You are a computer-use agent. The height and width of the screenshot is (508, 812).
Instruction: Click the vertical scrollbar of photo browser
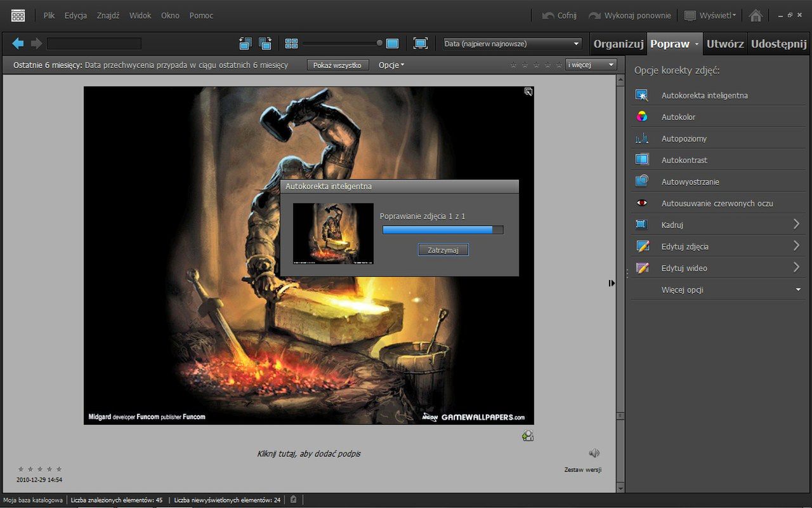coord(620,283)
